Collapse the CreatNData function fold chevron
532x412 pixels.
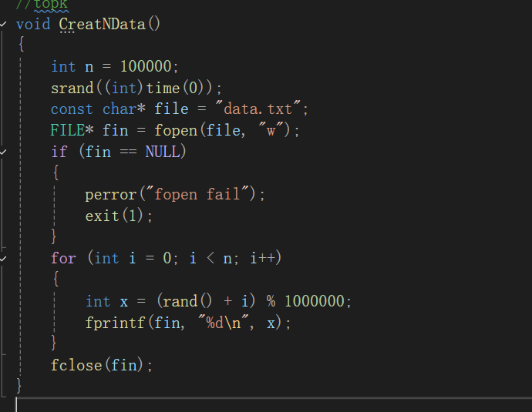pos(3,24)
